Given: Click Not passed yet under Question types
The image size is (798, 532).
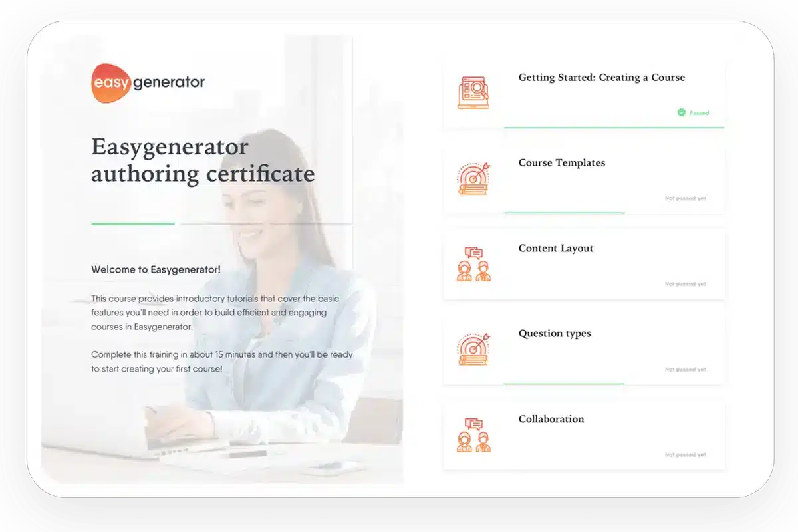Looking at the screenshot, I should 686,369.
